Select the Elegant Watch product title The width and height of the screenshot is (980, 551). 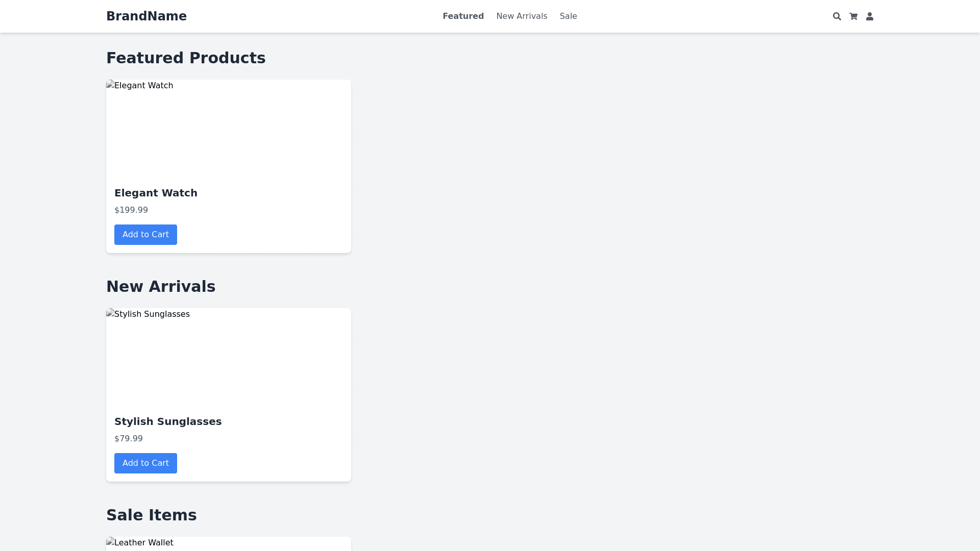coord(156,193)
